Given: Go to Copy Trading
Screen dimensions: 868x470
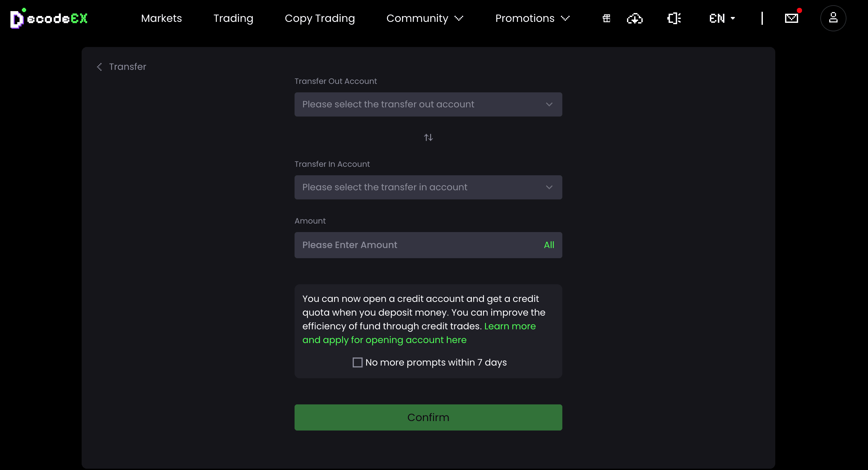Looking at the screenshot, I should (320, 18).
